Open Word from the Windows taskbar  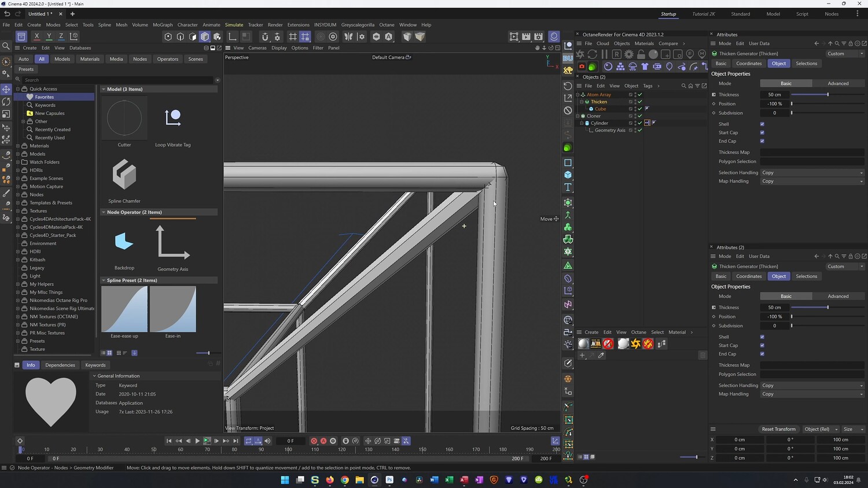point(434,480)
